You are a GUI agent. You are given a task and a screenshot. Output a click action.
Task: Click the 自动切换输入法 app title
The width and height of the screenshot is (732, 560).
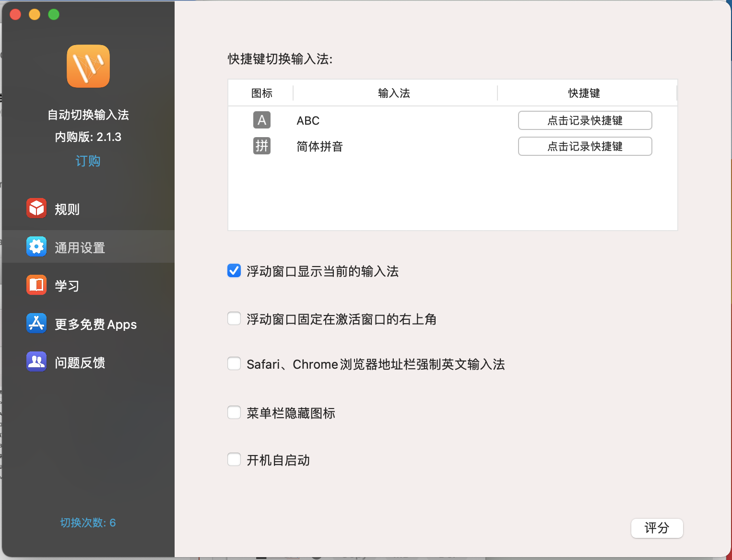[x=88, y=115]
